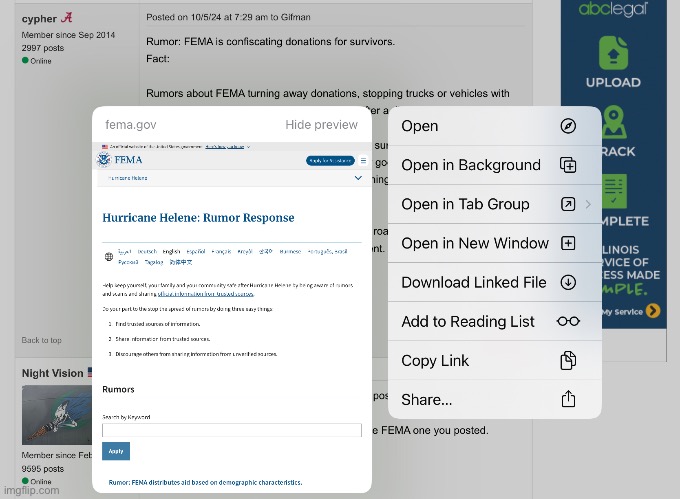The image size is (680, 499).
Task: Choose Copy Link from the context menu
Action: pyautogui.click(x=435, y=360)
